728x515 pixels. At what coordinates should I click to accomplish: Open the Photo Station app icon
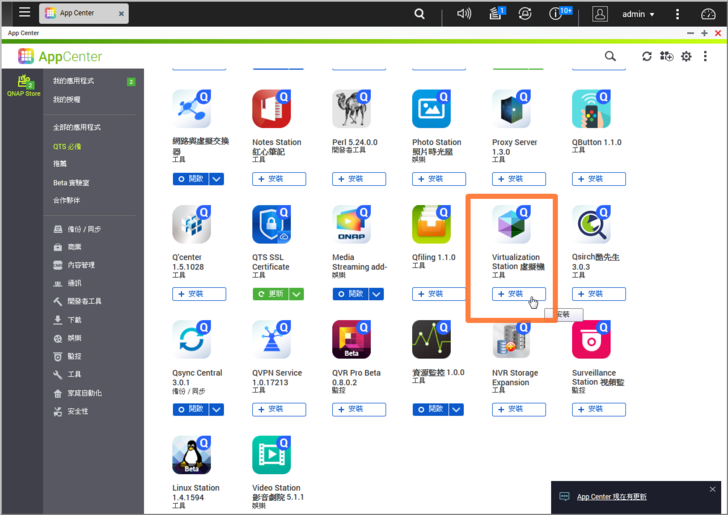(431, 109)
